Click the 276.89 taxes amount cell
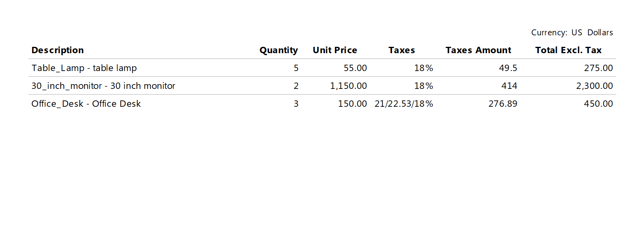 503,104
